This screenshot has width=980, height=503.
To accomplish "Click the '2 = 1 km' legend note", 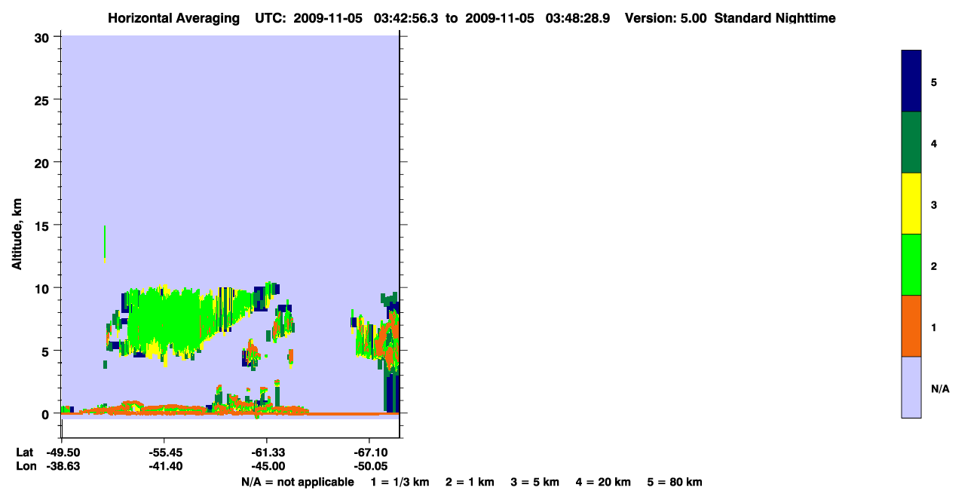I will pos(470,483).
